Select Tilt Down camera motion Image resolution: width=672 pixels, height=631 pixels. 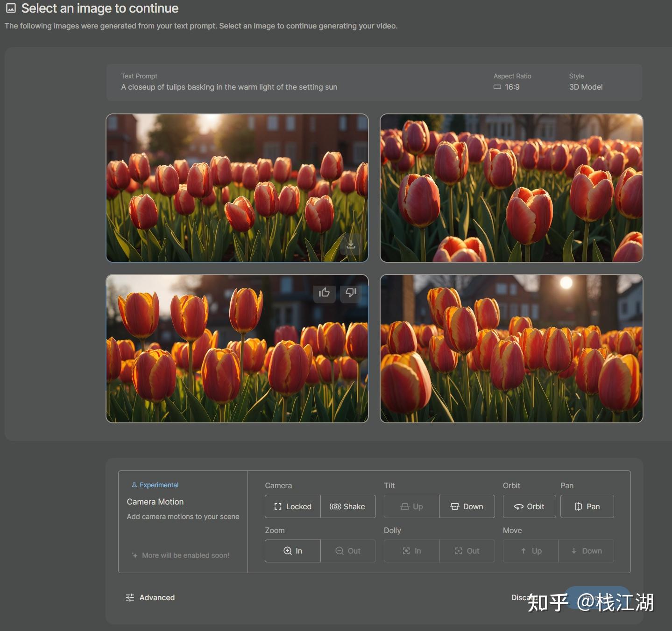pos(467,506)
